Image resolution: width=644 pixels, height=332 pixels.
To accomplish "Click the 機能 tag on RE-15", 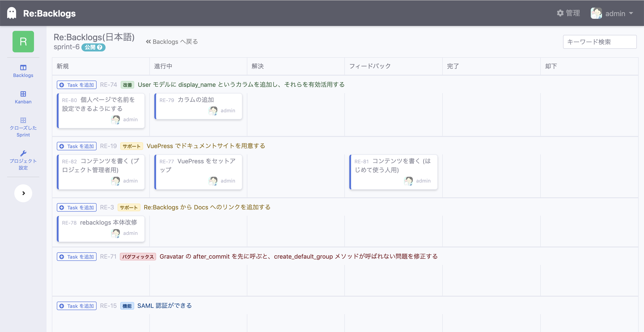I will pyautogui.click(x=127, y=306).
